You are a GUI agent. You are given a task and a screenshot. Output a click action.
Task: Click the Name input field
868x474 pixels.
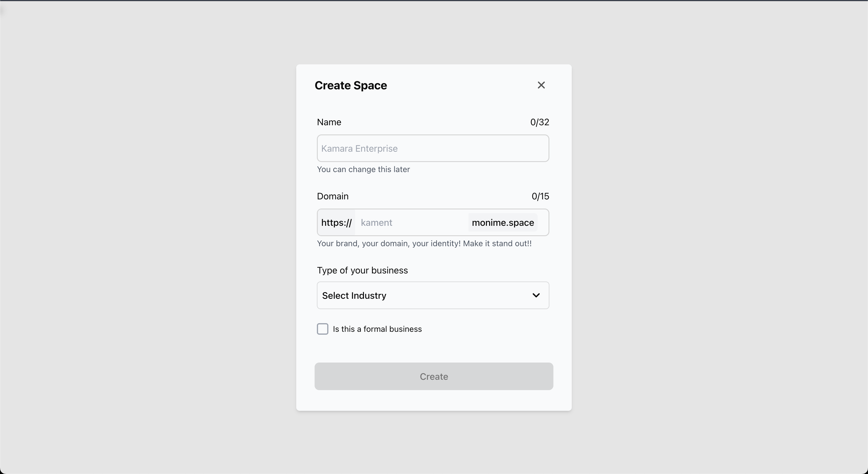click(x=433, y=148)
